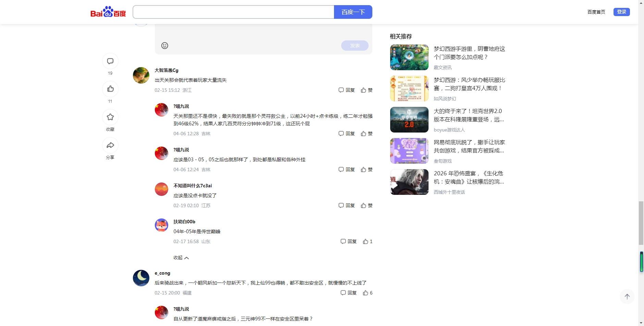This screenshot has width=644, height=326.
Task: Open the emoji picker in comment box
Action: (164, 46)
